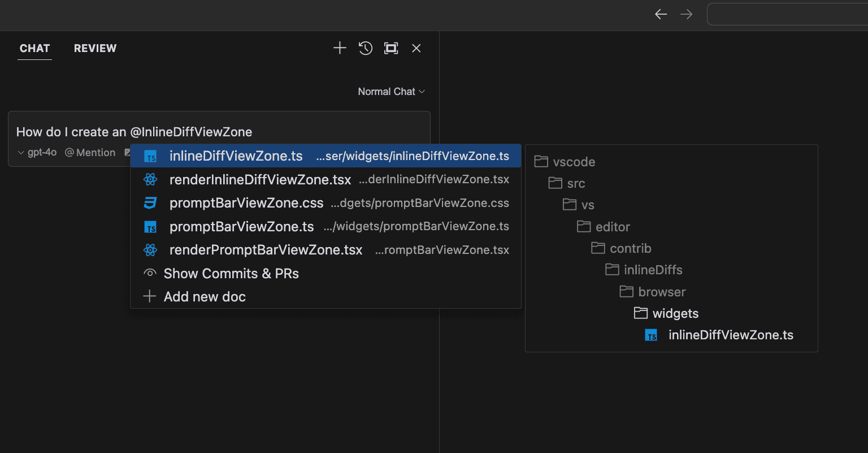Click the browser folder in the path tree
868x453 pixels.
coord(653,292)
